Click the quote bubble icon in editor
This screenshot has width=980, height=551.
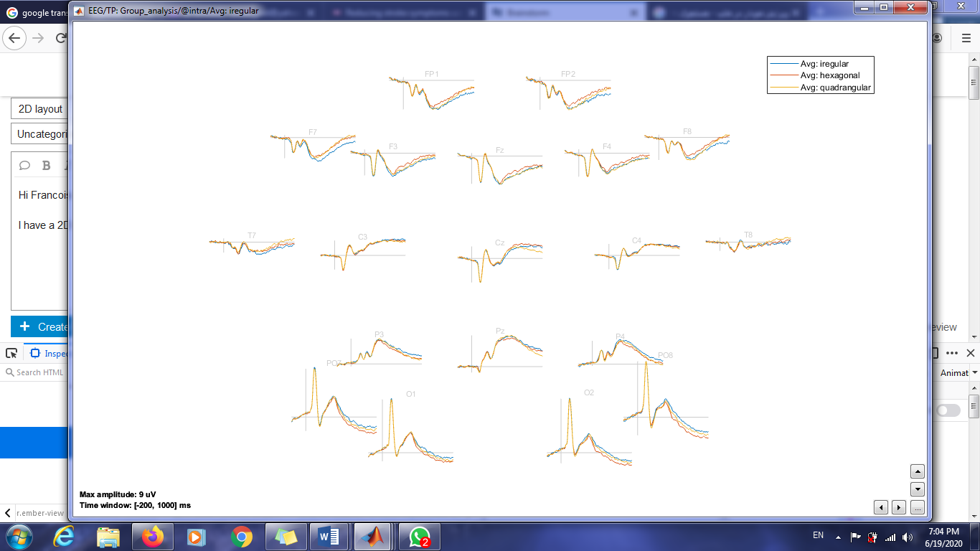[x=24, y=166]
